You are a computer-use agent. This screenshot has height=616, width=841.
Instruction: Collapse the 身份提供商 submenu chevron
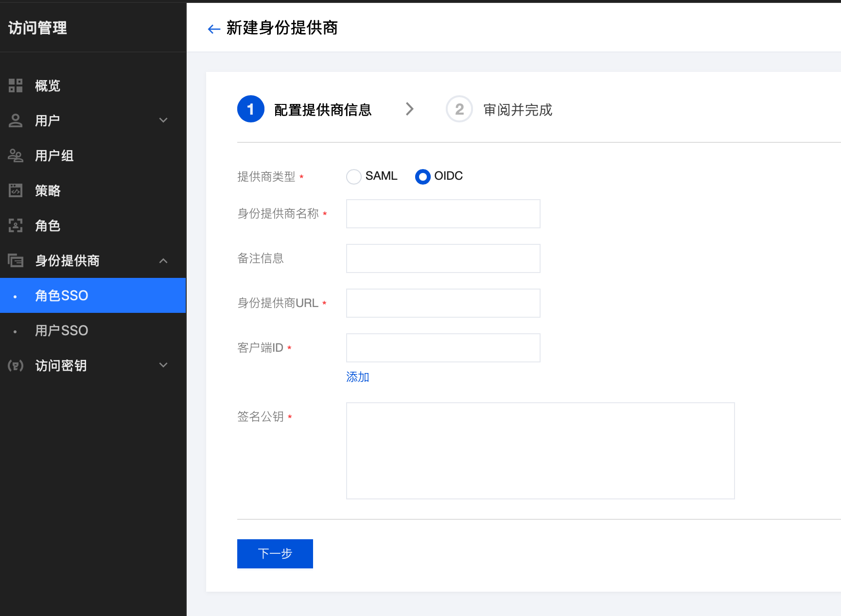[163, 260]
